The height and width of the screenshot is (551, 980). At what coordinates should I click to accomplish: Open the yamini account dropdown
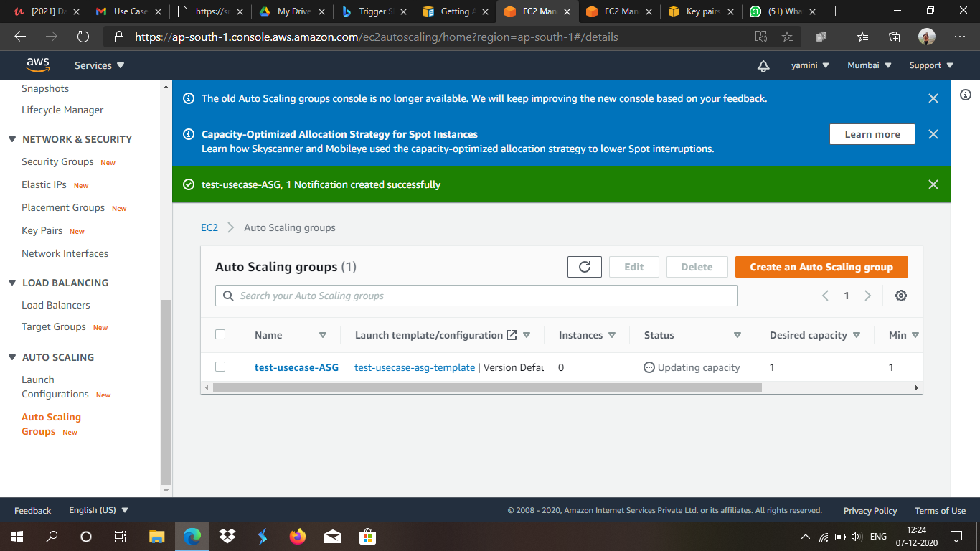[x=810, y=65]
